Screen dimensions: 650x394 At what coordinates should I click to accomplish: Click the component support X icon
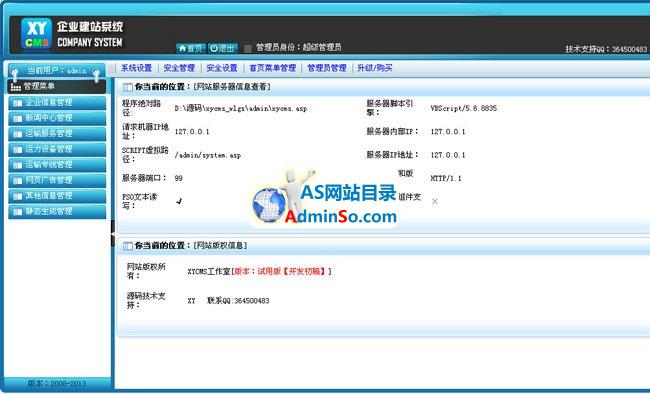pos(434,201)
